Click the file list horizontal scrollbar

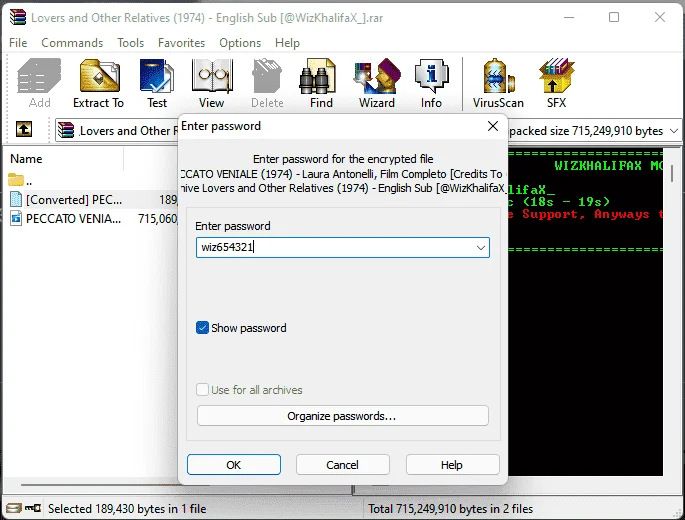[114, 484]
